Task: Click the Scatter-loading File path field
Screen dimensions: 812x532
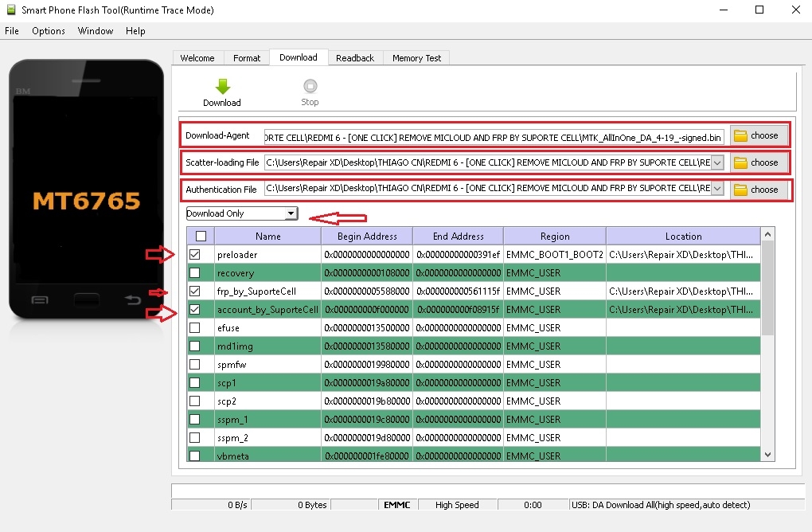Action: pyautogui.click(x=487, y=162)
